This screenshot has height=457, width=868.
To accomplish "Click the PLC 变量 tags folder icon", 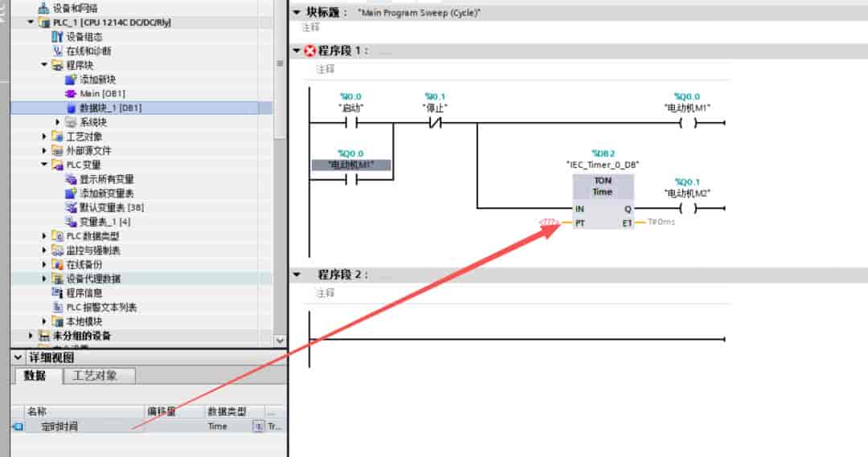I will 57,165.
